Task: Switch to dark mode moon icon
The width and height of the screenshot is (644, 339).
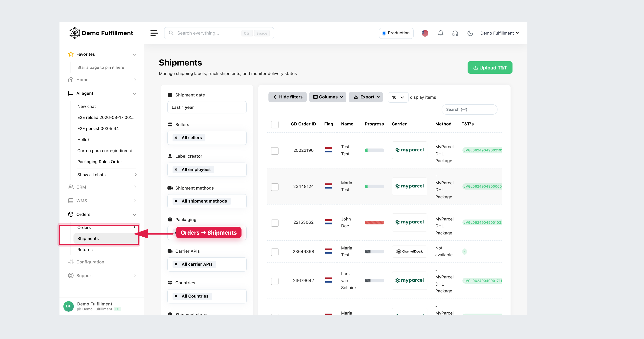Action: (470, 33)
